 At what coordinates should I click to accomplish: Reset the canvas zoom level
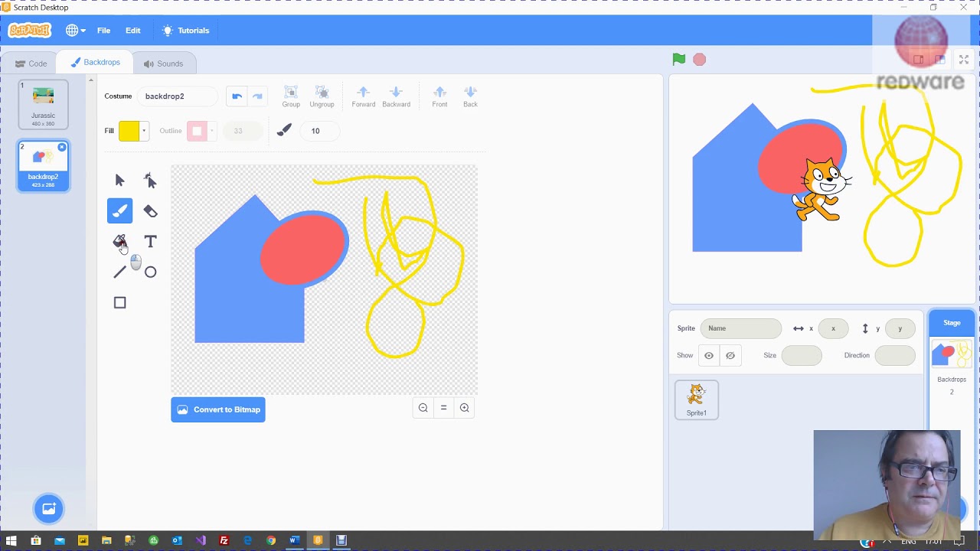point(443,409)
